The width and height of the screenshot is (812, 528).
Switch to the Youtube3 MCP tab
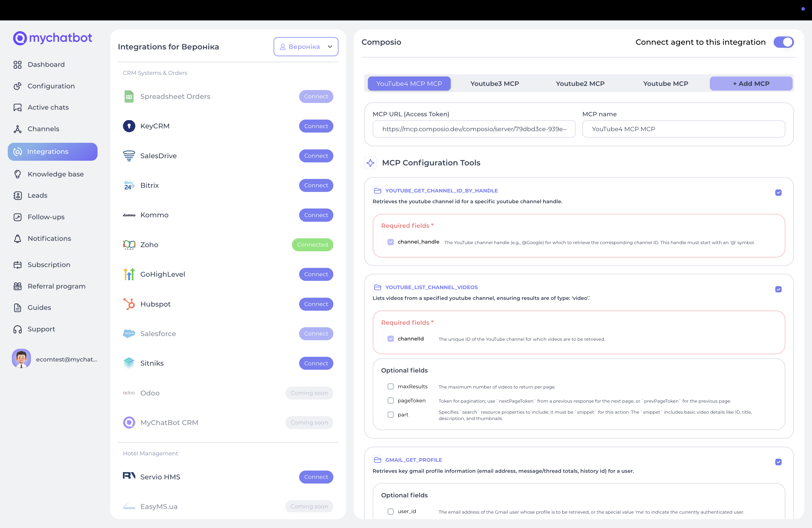tap(494, 84)
